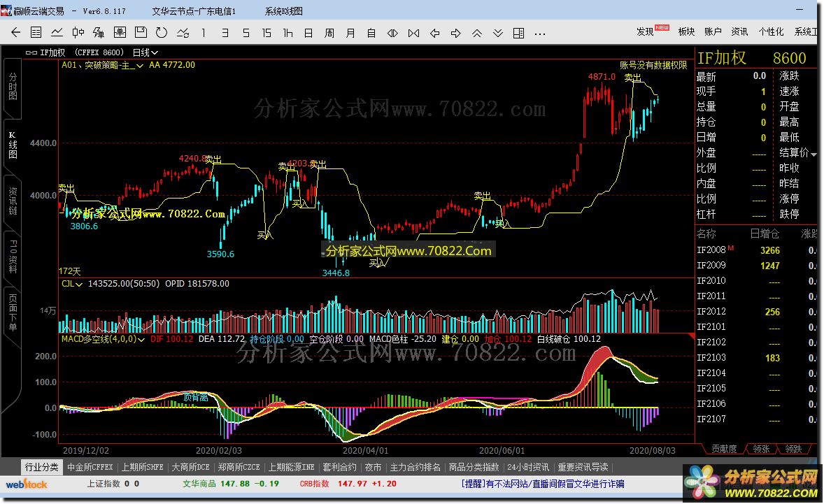Open the F10资料 side tab

coord(13,257)
